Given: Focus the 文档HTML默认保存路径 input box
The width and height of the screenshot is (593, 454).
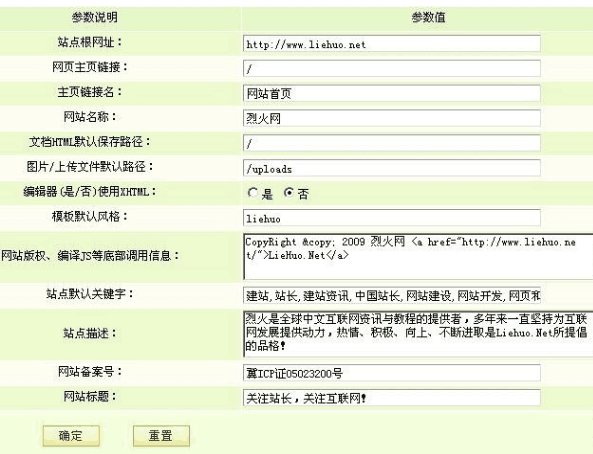Looking at the screenshot, I should (392, 143).
